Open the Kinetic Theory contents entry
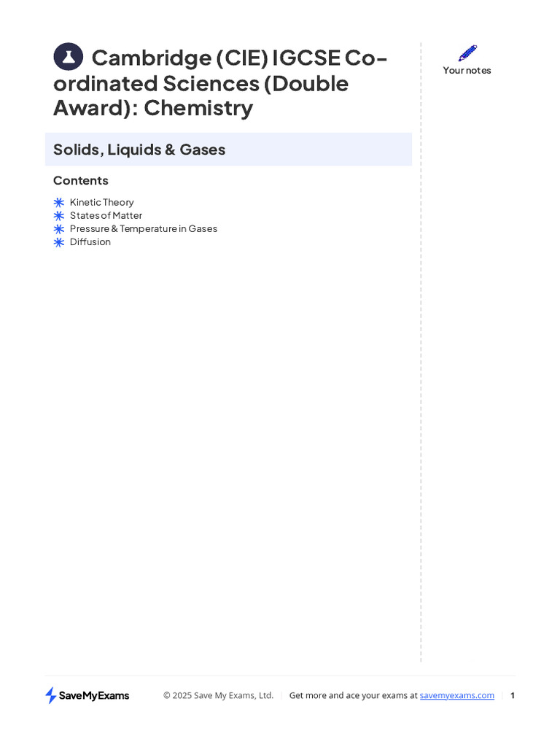Viewport: 560px width, 747px height. tap(102, 203)
